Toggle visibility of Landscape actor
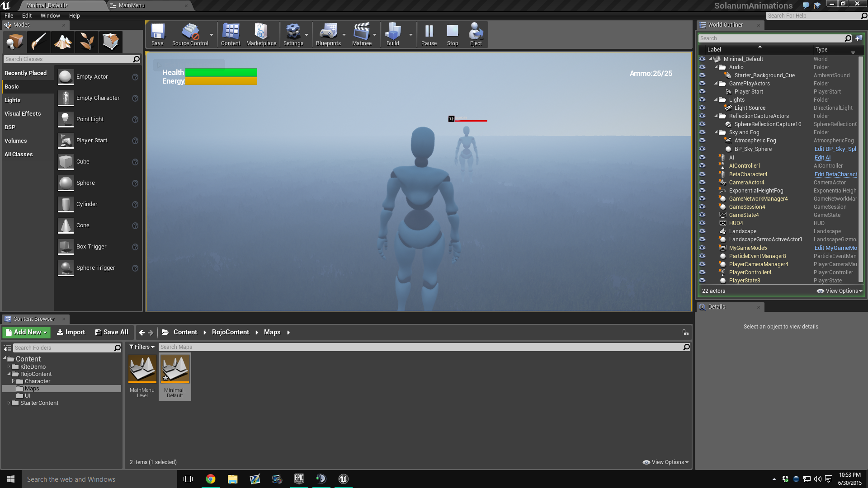The image size is (868, 488). (702, 231)
